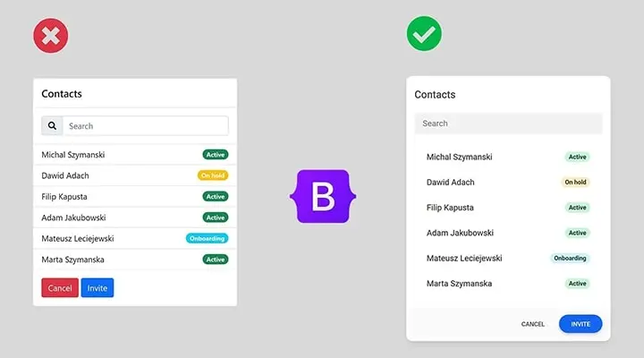The height and width of the screenshot is (358, 644).
Task: Focus the Search field in the right Contacts card
Action: pos(508,124)
